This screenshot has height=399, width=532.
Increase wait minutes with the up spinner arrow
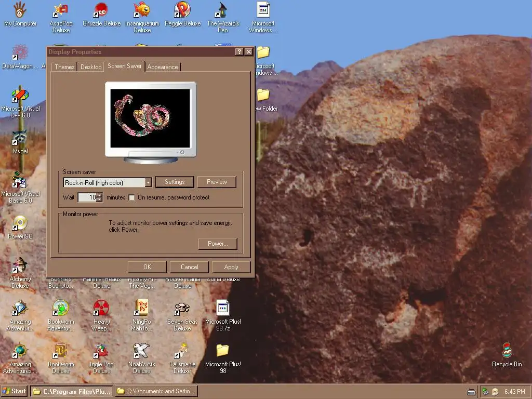(x=99, y=195)
